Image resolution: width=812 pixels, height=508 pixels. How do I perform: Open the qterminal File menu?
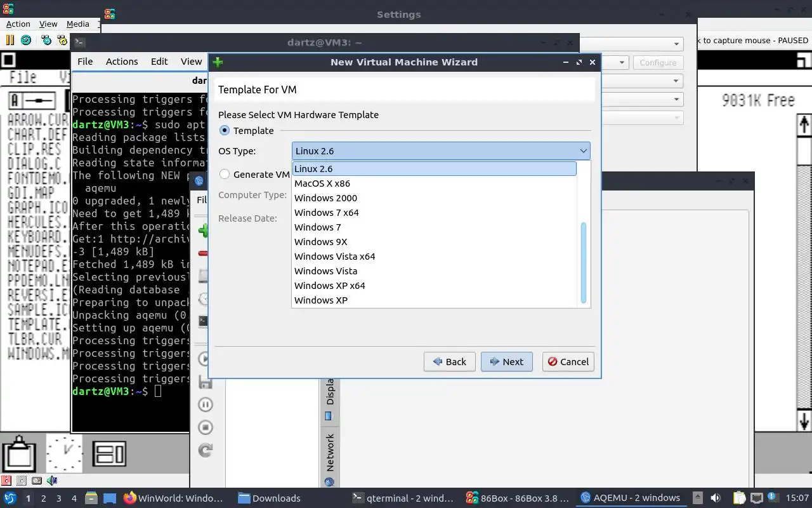(x=85, y=61)
